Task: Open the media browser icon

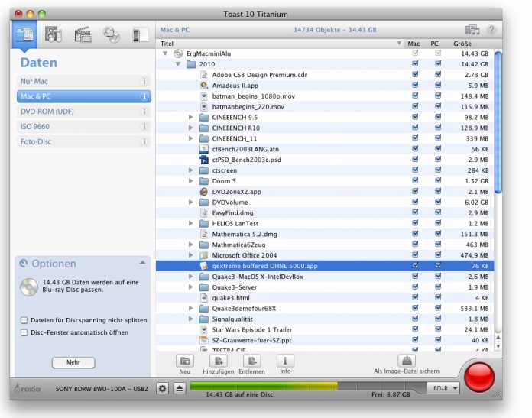Action: pyautogui.click(x=472, y=30)
